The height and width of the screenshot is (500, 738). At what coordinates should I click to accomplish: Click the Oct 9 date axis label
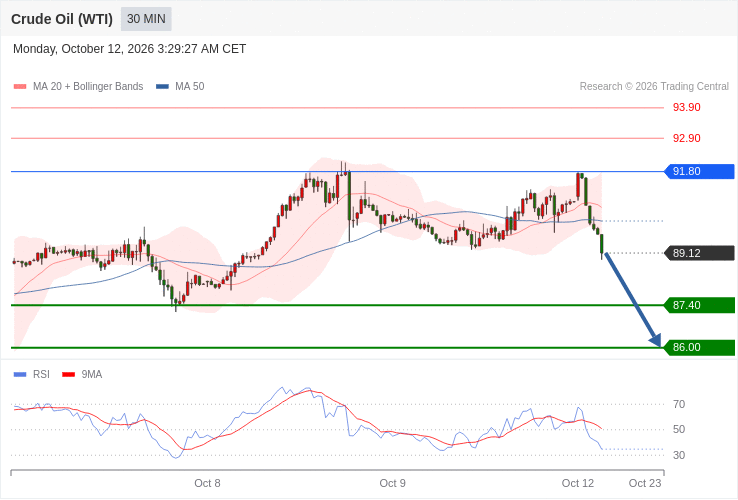pos(393,484)
